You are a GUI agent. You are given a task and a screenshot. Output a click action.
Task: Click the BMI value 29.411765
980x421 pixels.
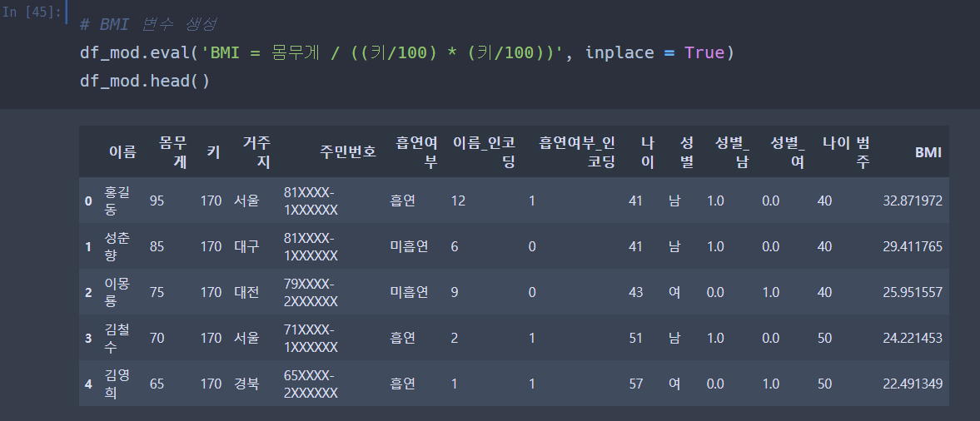tap(913, 246)
